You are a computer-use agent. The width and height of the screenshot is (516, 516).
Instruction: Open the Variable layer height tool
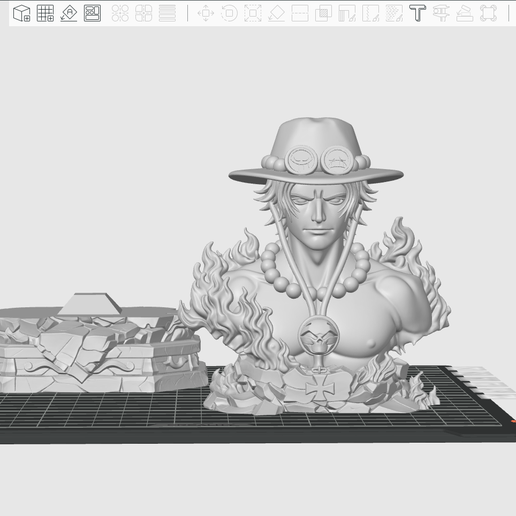click(x=167, y=13)
